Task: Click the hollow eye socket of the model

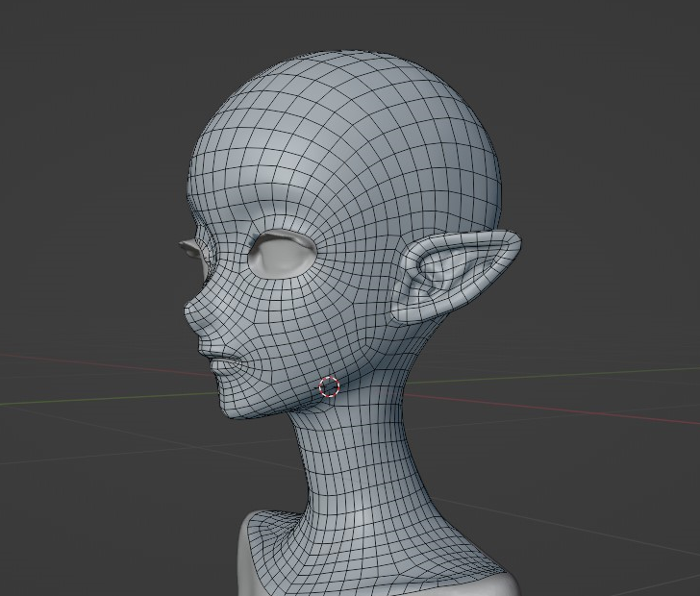Action: [283, 253]
